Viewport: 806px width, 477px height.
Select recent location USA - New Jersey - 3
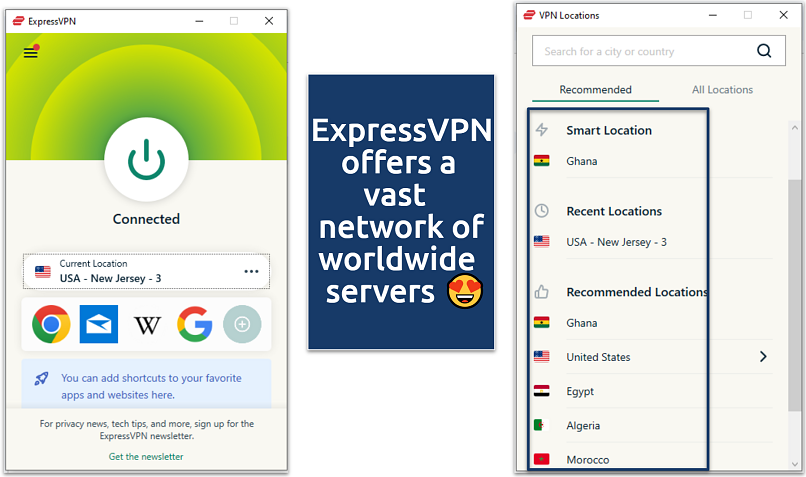(x=615, y=242)
